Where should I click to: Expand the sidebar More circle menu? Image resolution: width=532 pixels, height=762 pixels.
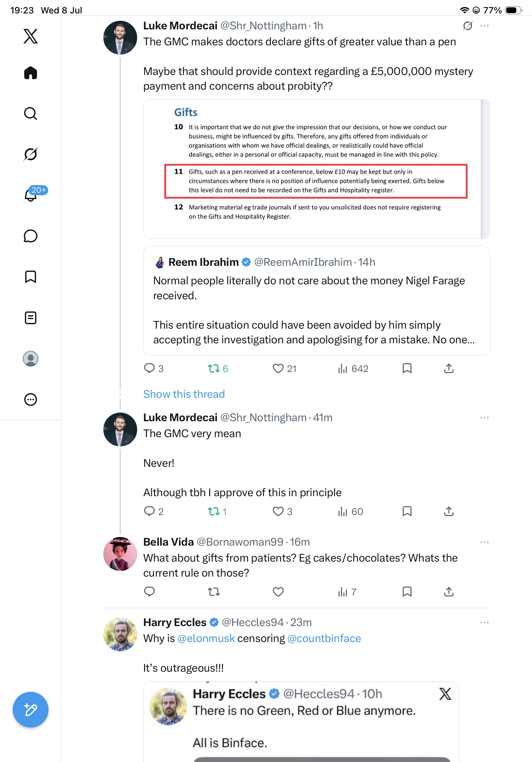(x=31, y=400)
